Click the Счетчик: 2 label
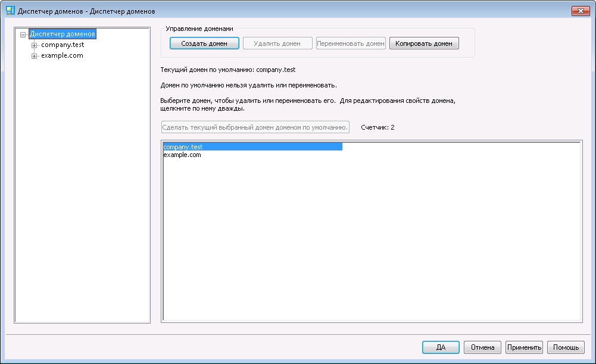The height and width of the screenshot is (364, 596). click(378, 127)
